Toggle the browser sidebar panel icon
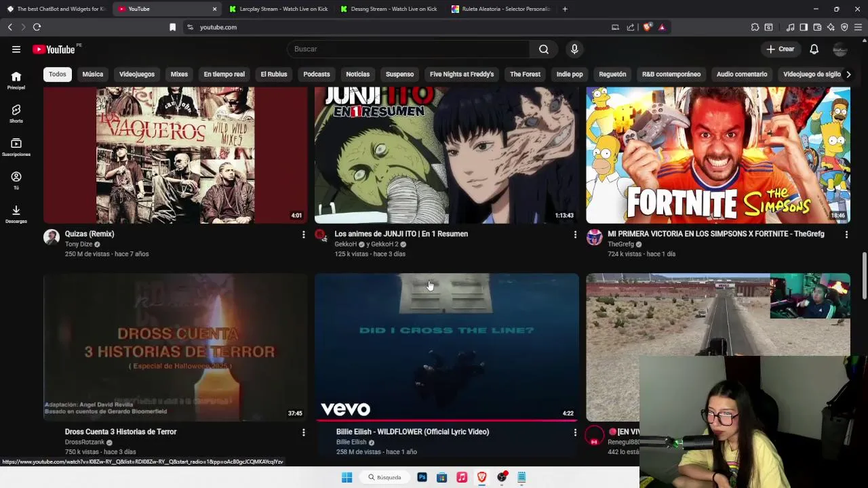The height and width of the screenshot is (488, 868). tap(804, 27)
